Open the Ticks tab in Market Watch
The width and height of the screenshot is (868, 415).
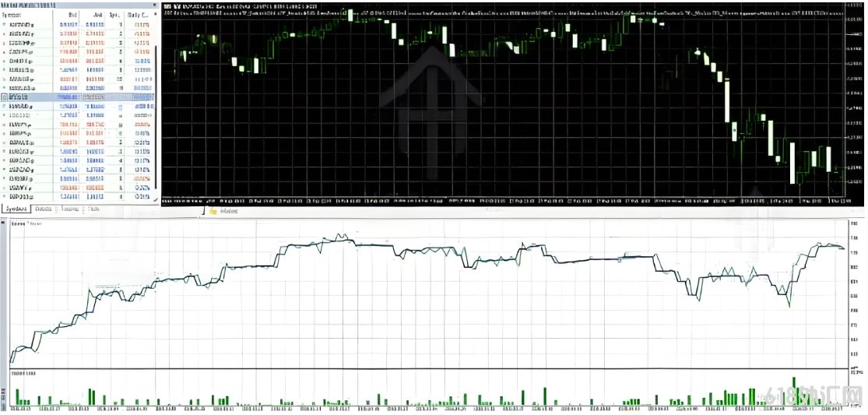point(94,209)
